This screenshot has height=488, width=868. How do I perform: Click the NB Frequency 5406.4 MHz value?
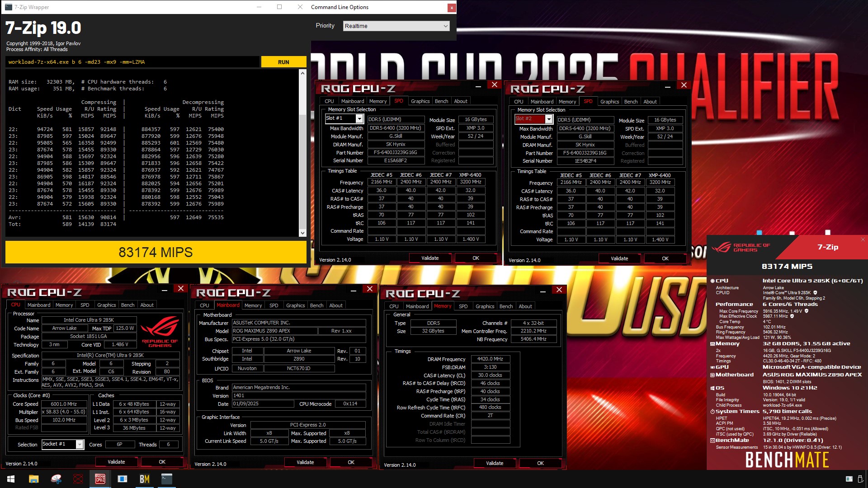[x=533, y=339]
